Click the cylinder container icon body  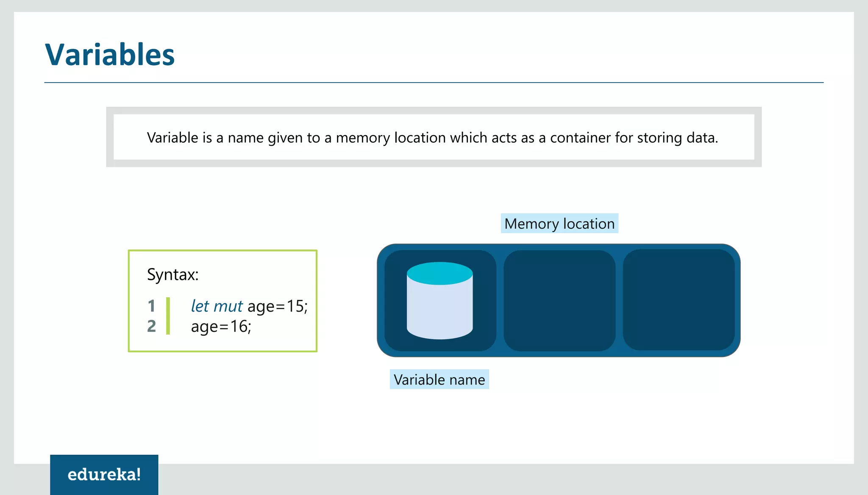[440, 311]
